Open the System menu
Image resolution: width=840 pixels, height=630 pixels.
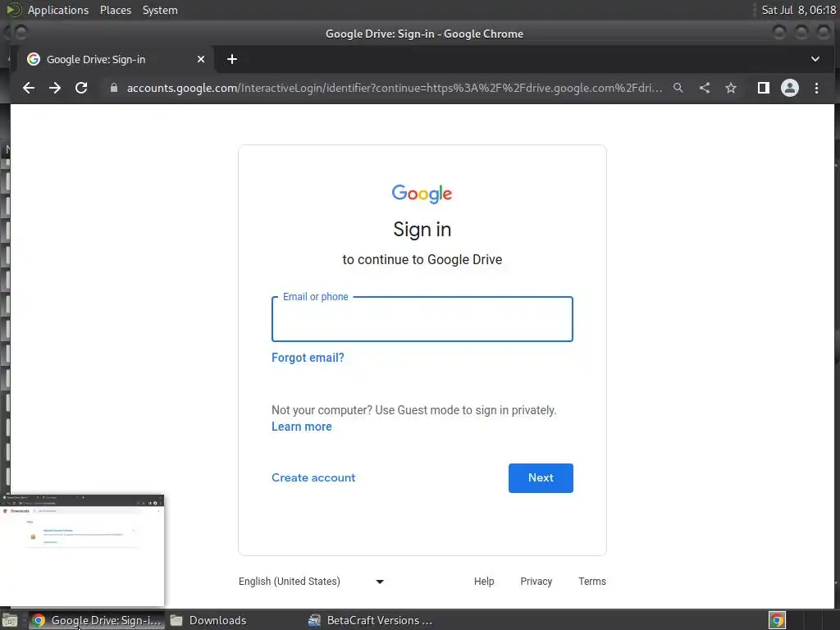(x=160, y=10)
